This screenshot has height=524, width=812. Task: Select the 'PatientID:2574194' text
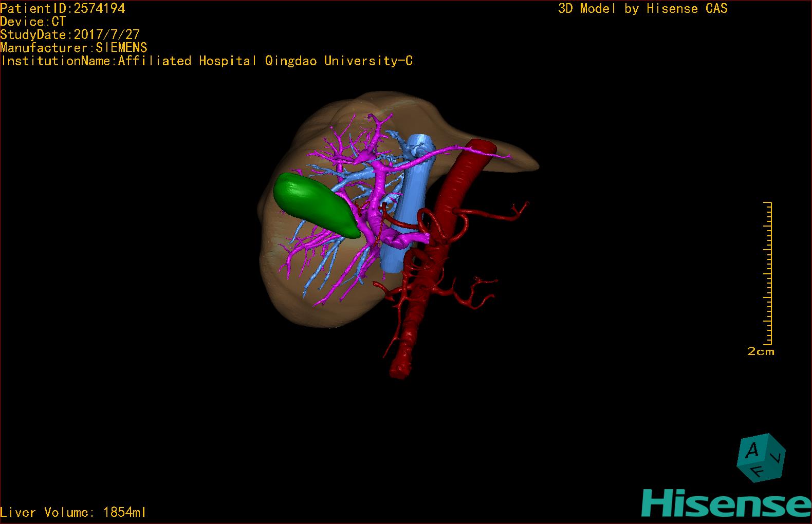pyautogui.click(x=63, y=8)
